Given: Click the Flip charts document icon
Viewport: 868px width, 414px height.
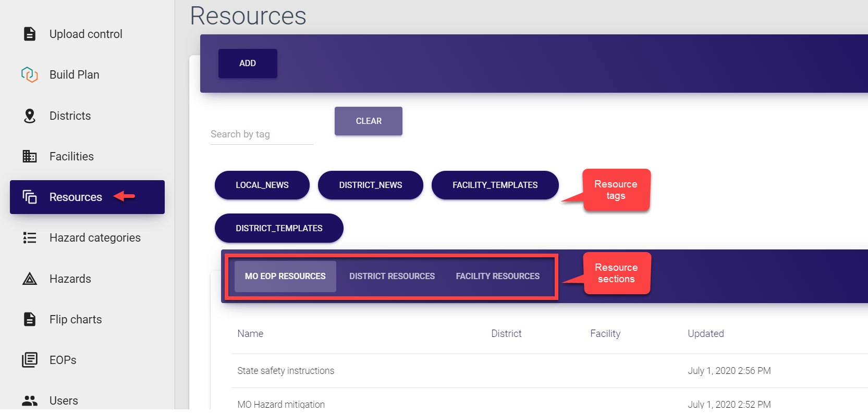Looking at the screenshot, I should coord(30,319).
